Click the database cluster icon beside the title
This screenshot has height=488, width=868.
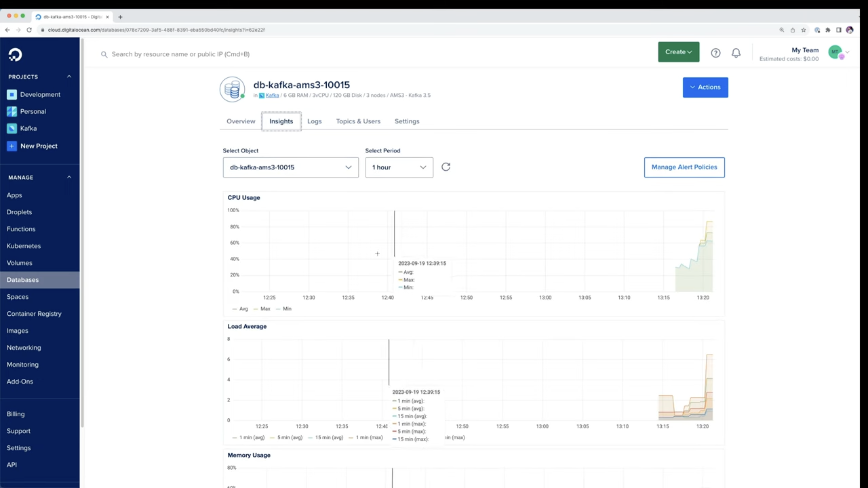[232, 89]
